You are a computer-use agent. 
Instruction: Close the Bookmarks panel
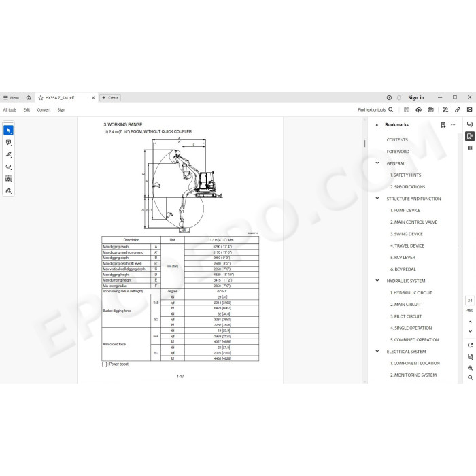point(377,125)
